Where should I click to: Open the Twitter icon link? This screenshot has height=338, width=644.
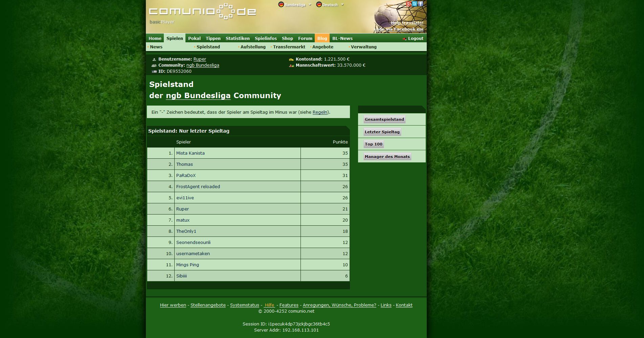tap(415, 4)
